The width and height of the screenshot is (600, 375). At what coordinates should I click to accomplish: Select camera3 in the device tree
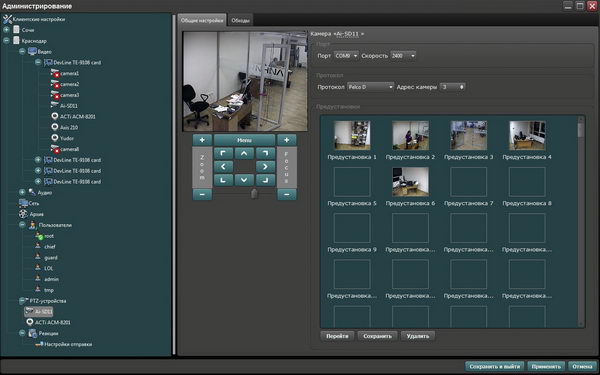click(x=69, y=95)
